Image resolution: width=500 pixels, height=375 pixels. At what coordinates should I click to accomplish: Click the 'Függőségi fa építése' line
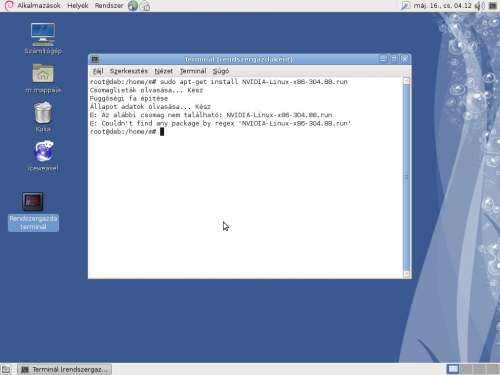pyautogui.click(x=129, y=99)
